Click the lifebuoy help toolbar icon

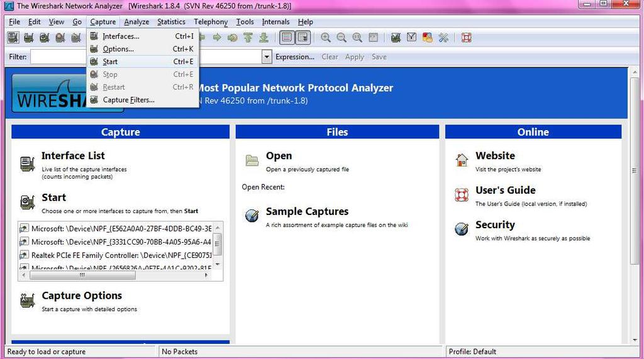coord(466,38)
